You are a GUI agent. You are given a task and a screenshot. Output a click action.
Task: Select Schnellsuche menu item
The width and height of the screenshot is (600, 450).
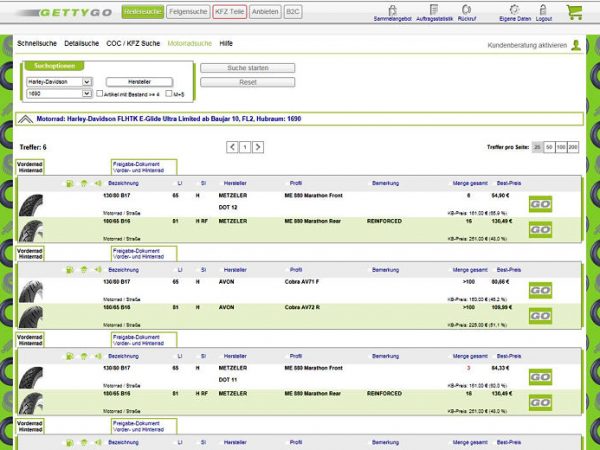pos(37,44)
